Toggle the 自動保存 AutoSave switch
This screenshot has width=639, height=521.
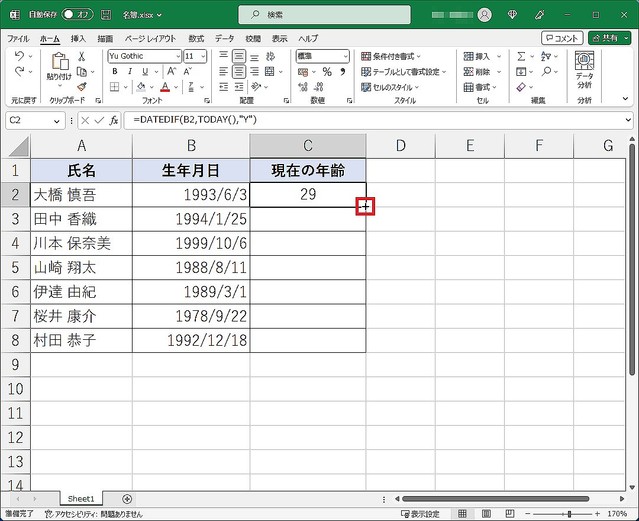[x=74, y=15]
